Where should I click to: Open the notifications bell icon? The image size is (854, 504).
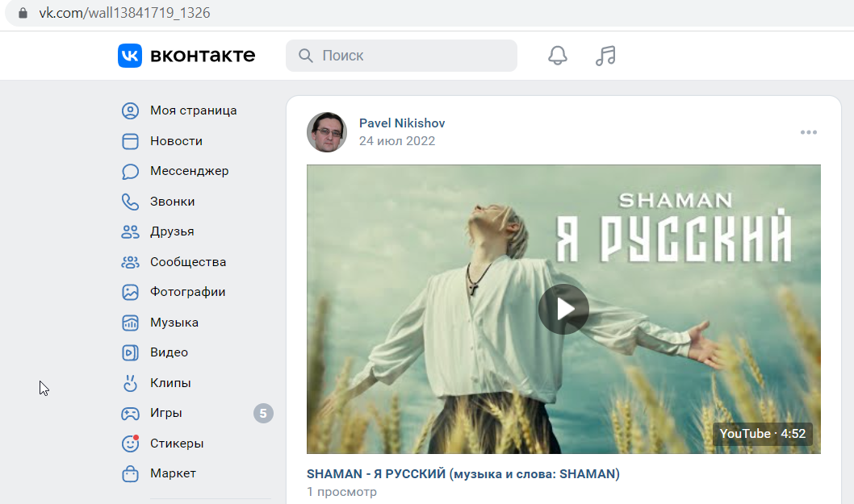click(x=557, y=56)
